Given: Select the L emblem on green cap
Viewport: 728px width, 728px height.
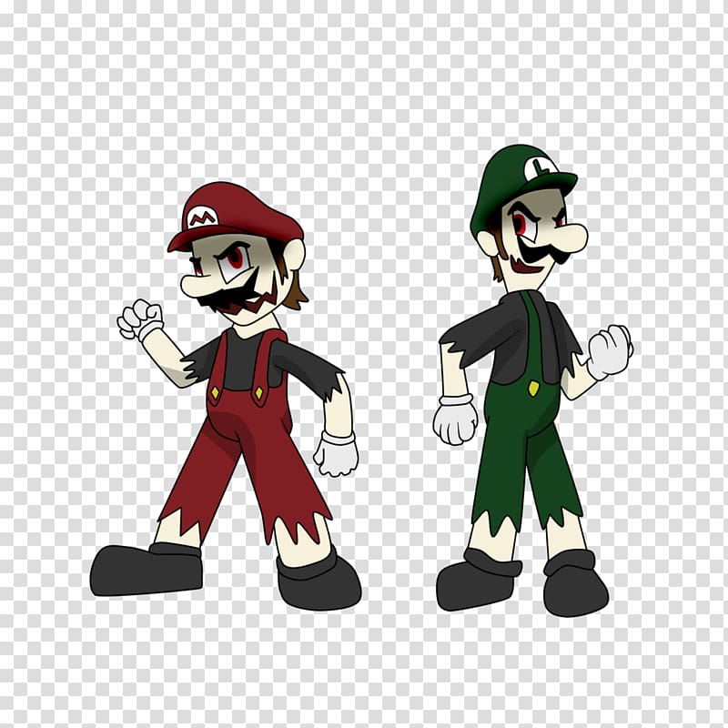Looking at the screenshot, I should (x=541, y=168).
